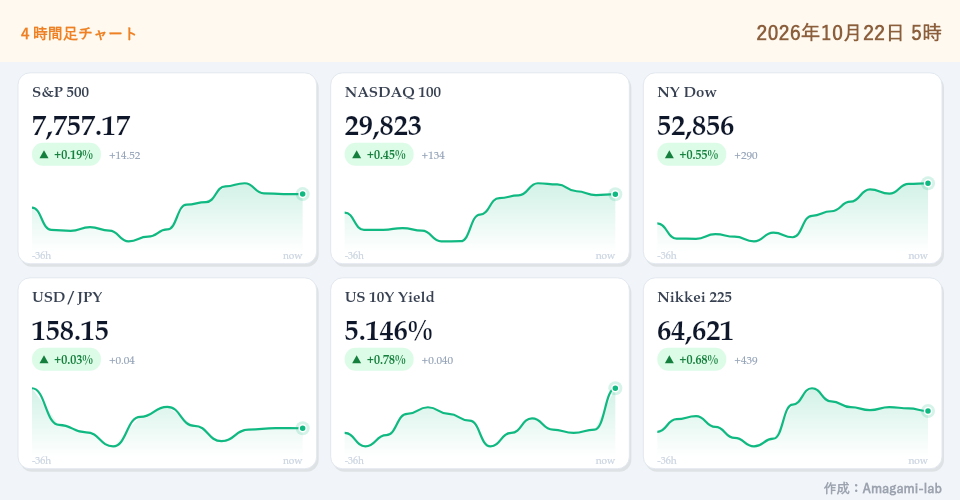Screen dimensions: 960x500
Task: Click the +0.19% change badge
Action: pos(66,155)
